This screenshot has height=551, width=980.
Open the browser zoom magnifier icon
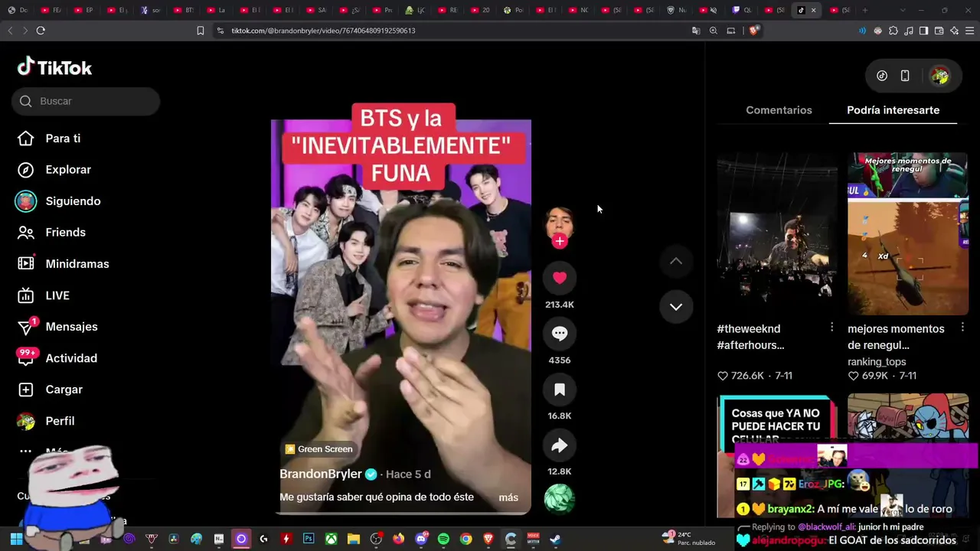(714, 31)
